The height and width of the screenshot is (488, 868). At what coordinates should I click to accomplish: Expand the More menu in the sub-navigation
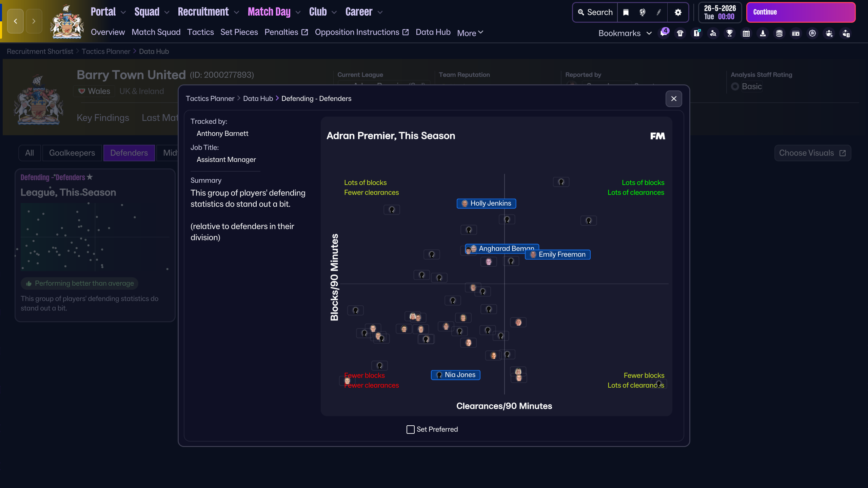[x=470, y=33]
